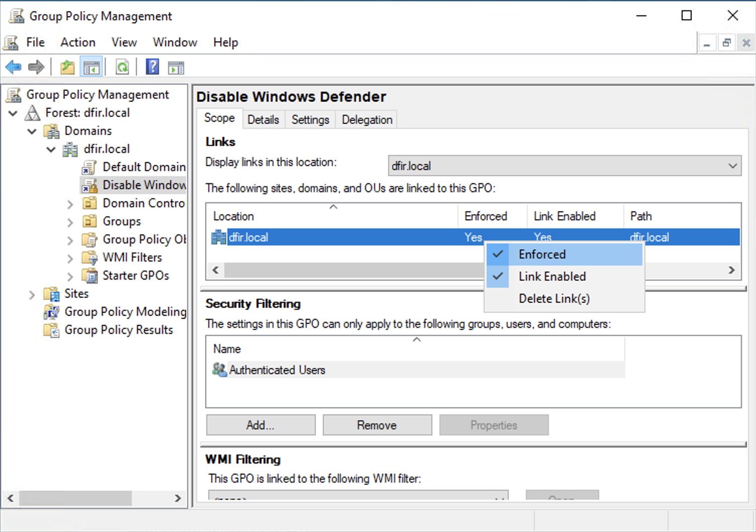Screen dimensions: 756x532
Task: Expand the WMI Filters node
Action: (x=70, y=258)
